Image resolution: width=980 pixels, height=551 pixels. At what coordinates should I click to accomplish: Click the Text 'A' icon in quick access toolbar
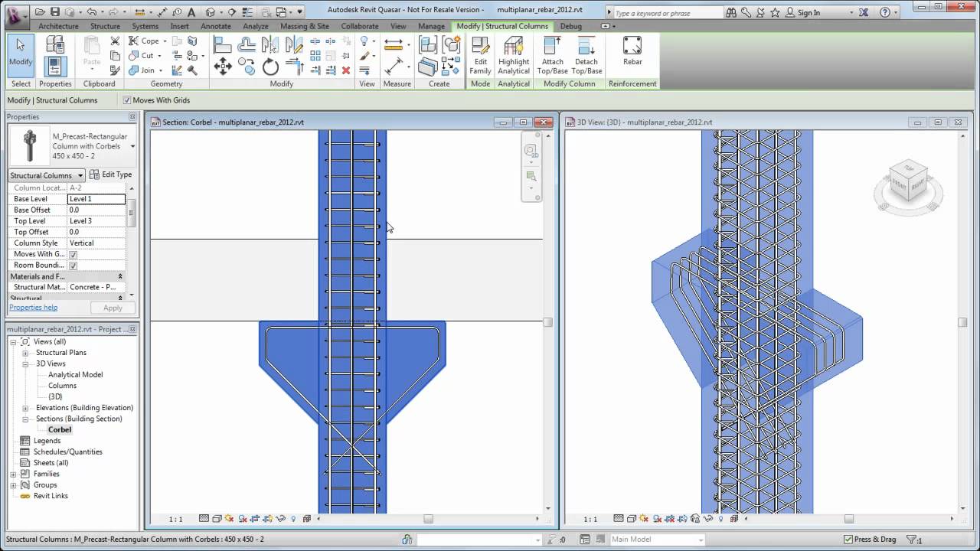[x=191, y=12]
